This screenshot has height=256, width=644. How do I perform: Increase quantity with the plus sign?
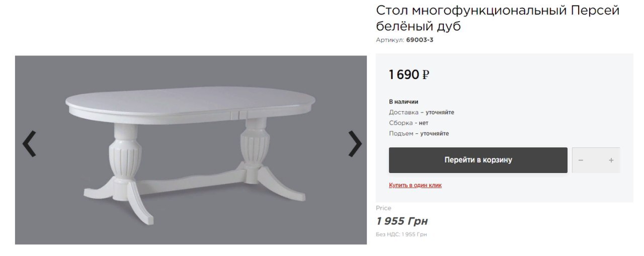(x=611, y=160)
